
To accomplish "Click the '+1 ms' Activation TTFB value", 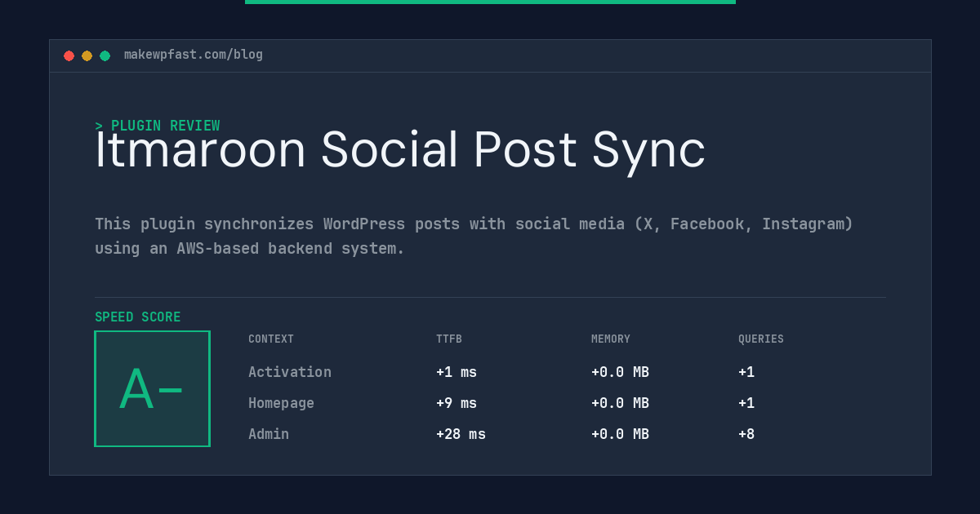I will tap(457, 372).
